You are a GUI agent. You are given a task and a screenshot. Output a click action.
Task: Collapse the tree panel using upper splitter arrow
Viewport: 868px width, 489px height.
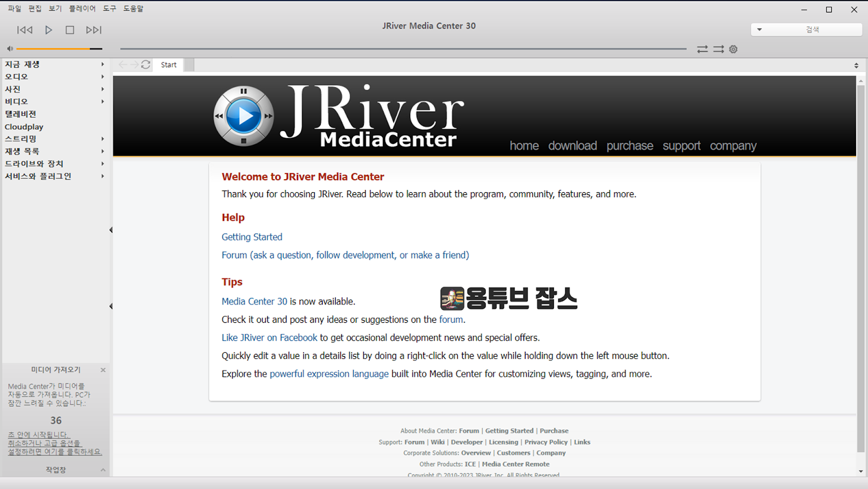click(111, 230)
